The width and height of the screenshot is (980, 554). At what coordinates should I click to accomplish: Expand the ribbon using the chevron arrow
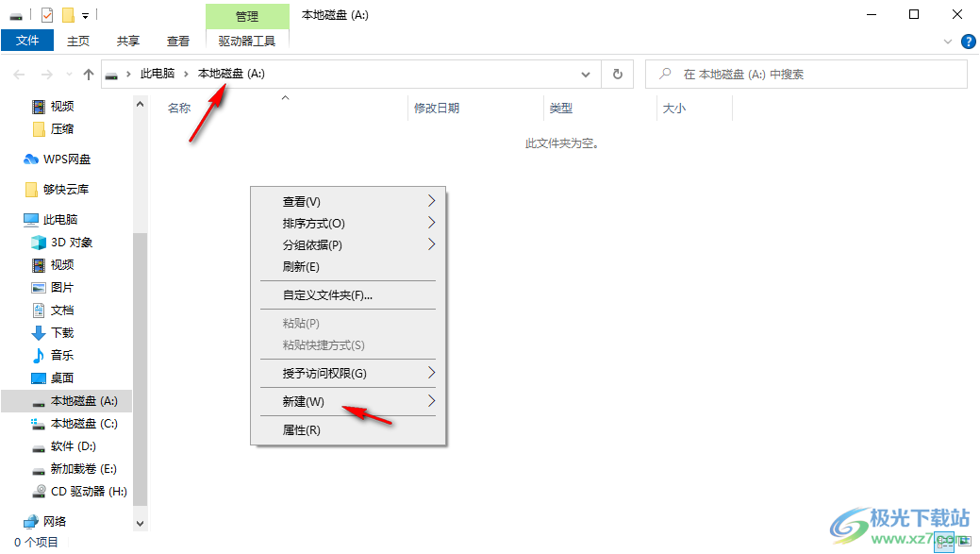tap(947, 41)
